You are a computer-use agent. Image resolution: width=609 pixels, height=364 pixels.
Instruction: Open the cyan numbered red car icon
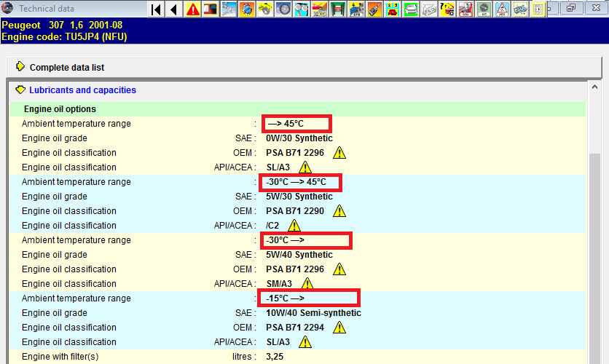pos(393,9)
